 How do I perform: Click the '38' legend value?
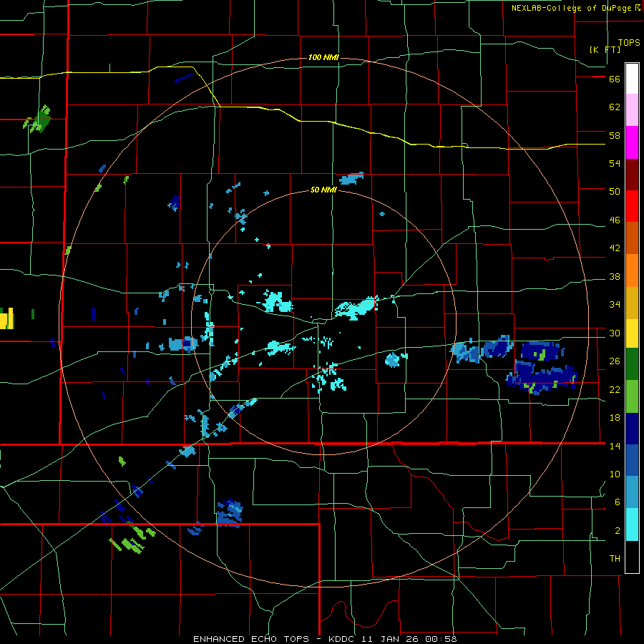pos(615,276)
